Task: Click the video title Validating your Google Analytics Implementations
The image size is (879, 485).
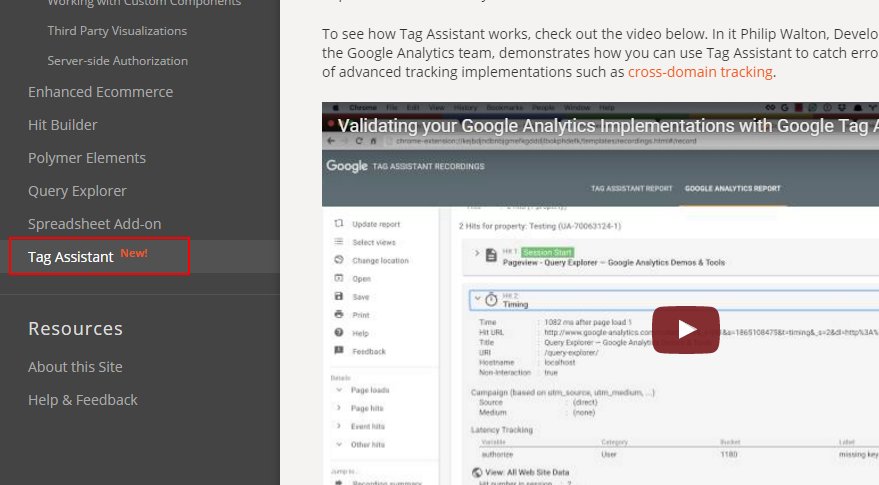Action: (x=608, y=126)
